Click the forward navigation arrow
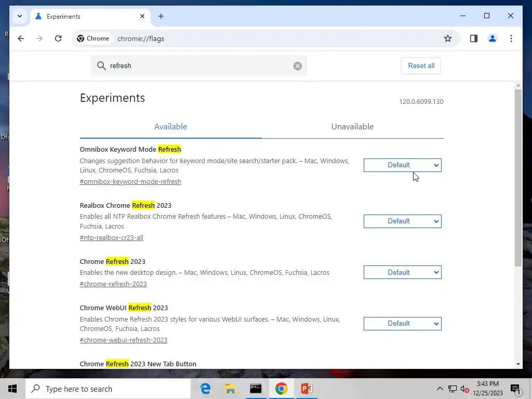 click(x=39, y=38)
